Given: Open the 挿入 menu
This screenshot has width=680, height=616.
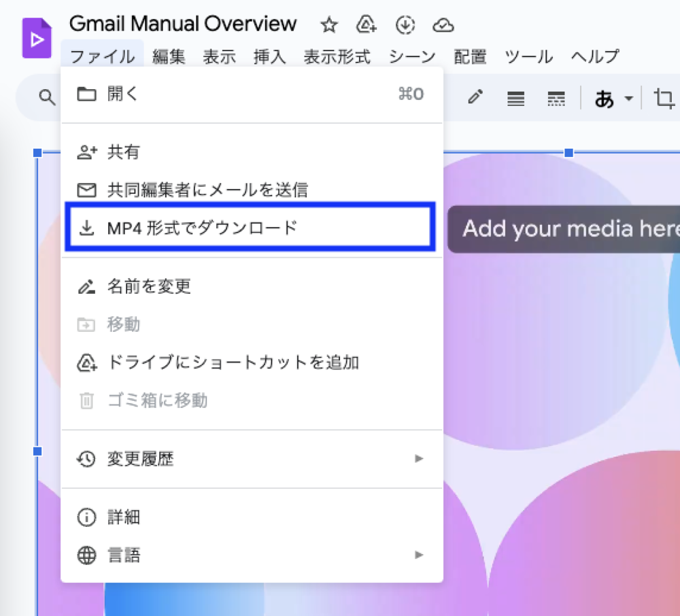Looking at the screenshot, I should click(270, 56).
